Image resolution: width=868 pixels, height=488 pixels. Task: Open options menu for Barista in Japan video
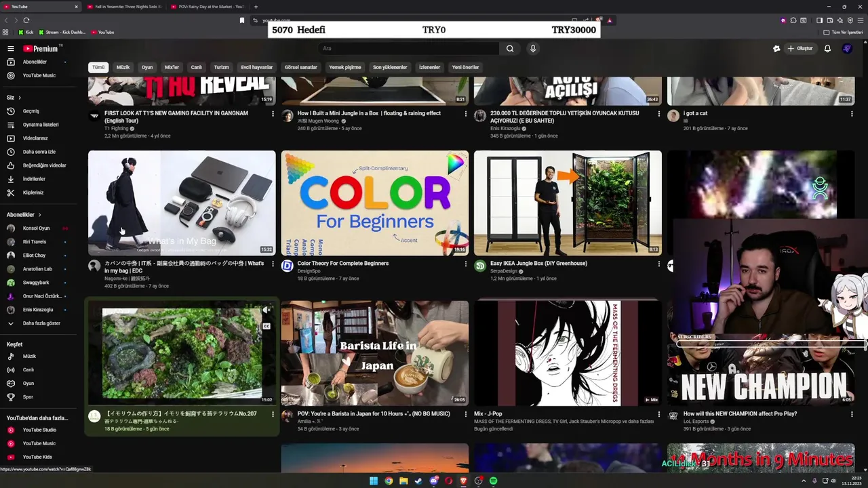click(x=466, y=414)
